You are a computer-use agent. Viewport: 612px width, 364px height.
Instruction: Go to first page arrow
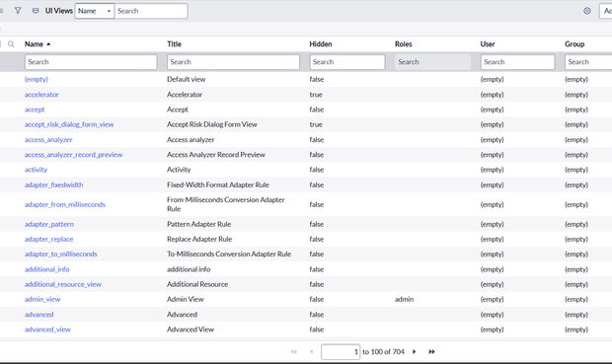tap(294, 351)
